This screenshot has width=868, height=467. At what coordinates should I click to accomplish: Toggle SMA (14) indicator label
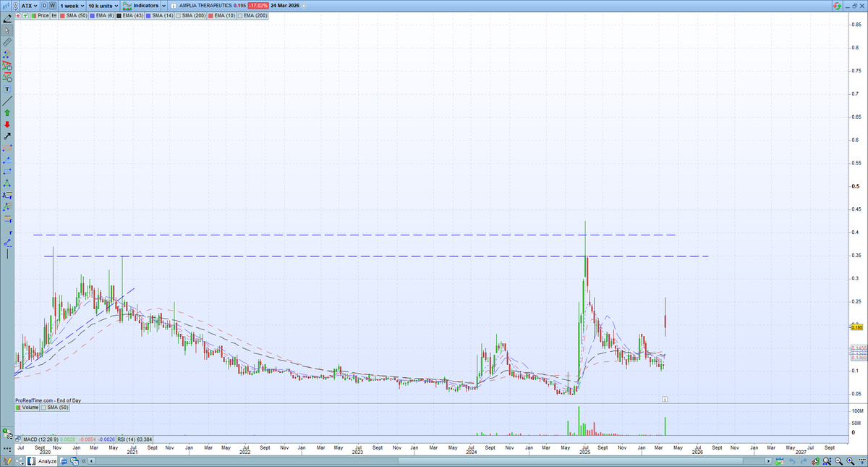[x=159, y=15]
